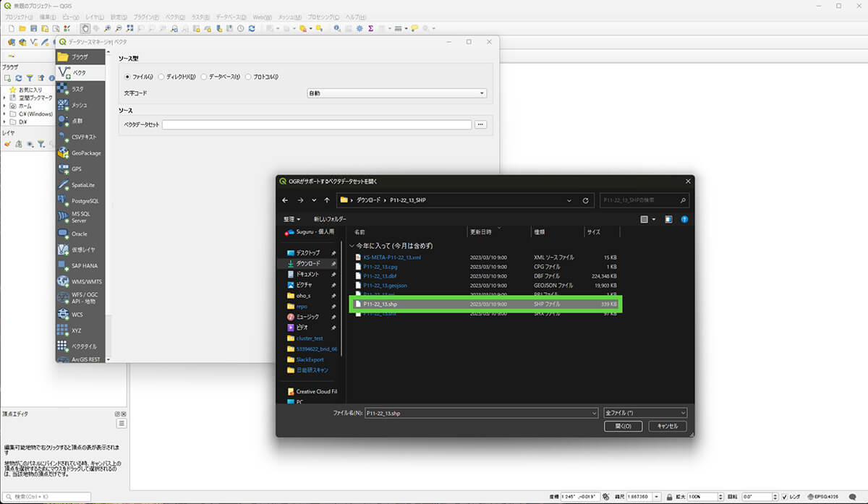
Task: Select the GeoPackage source entry
Action: pos(80,153)
